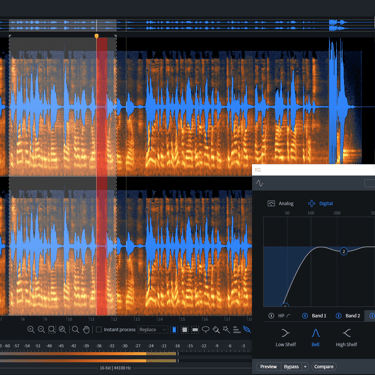Viewport: 375px width, 375px height.
Task: Open the Replace mode dropdown
Action: click(153, 330)
